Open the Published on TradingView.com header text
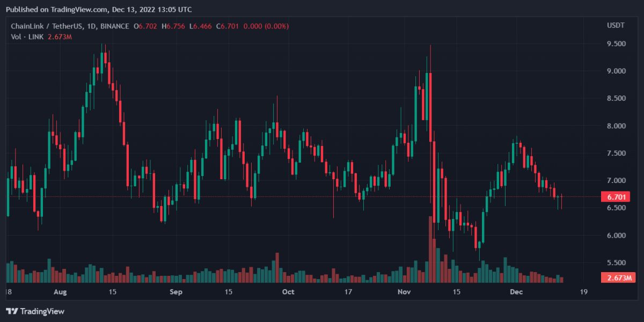Screen dimensions: 644x322 pyautogui.click(x=98, y=10)
